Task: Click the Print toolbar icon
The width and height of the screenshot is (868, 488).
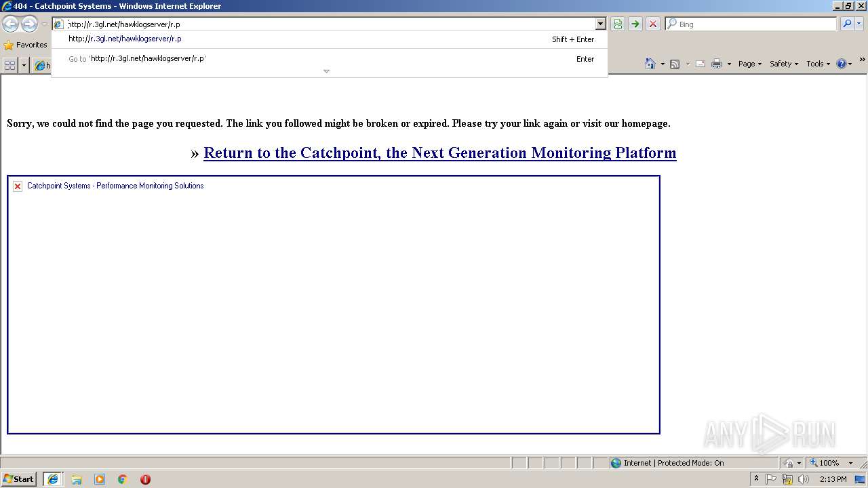Action: (717, 64)
